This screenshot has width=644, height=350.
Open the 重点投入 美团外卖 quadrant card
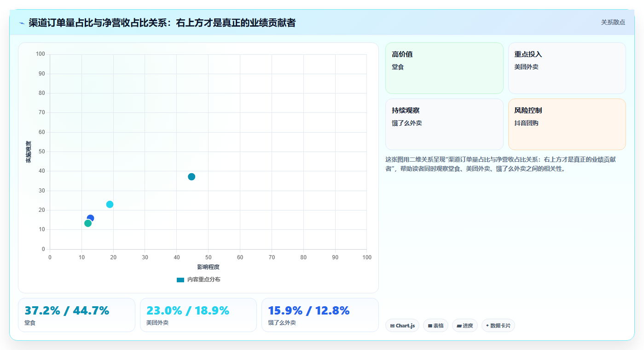click(567, 68)
